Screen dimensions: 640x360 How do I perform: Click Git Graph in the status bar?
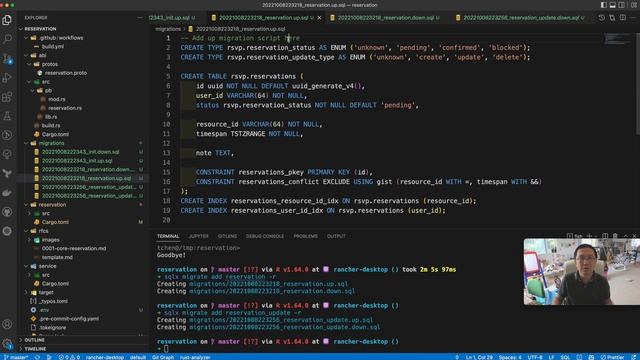point(163,357)
